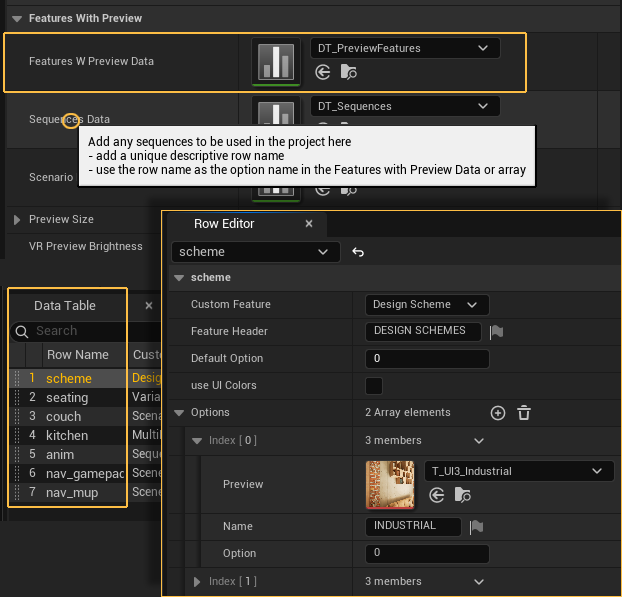
Task: Empty Options array with the trash icon
Action: [x=523, y=413]
